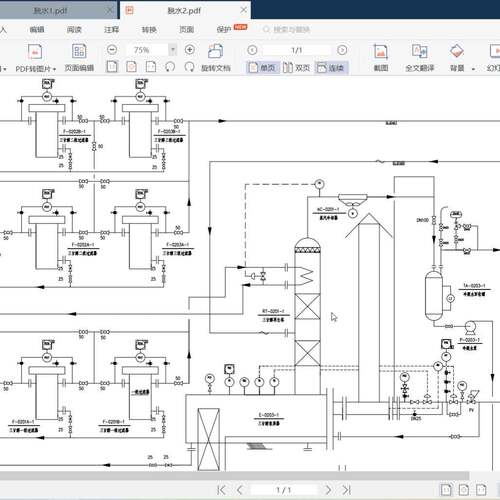Rotate view counterclockwise
The image size is (500, 500).
[170, 67]
